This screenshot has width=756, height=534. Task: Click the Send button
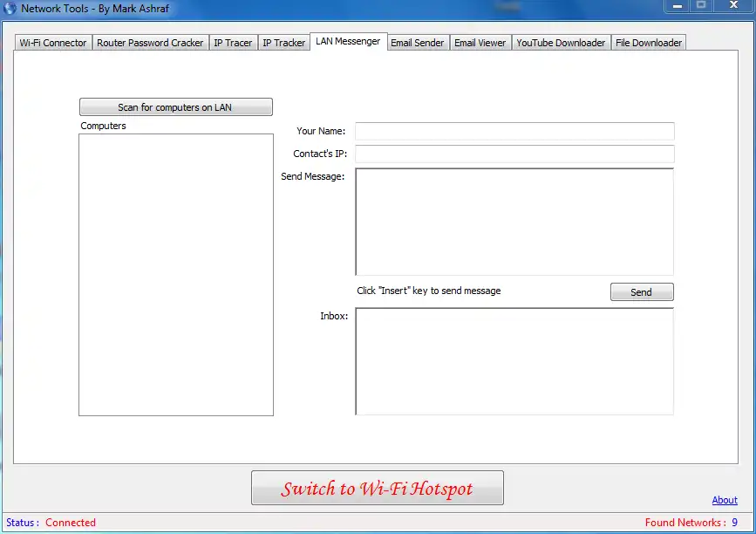642,291
